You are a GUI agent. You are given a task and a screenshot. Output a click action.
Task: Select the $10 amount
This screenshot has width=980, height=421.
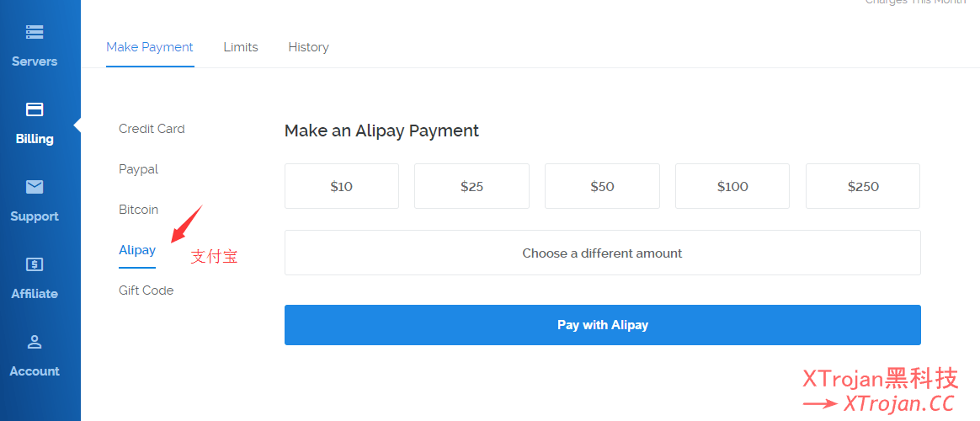[342, 186]
